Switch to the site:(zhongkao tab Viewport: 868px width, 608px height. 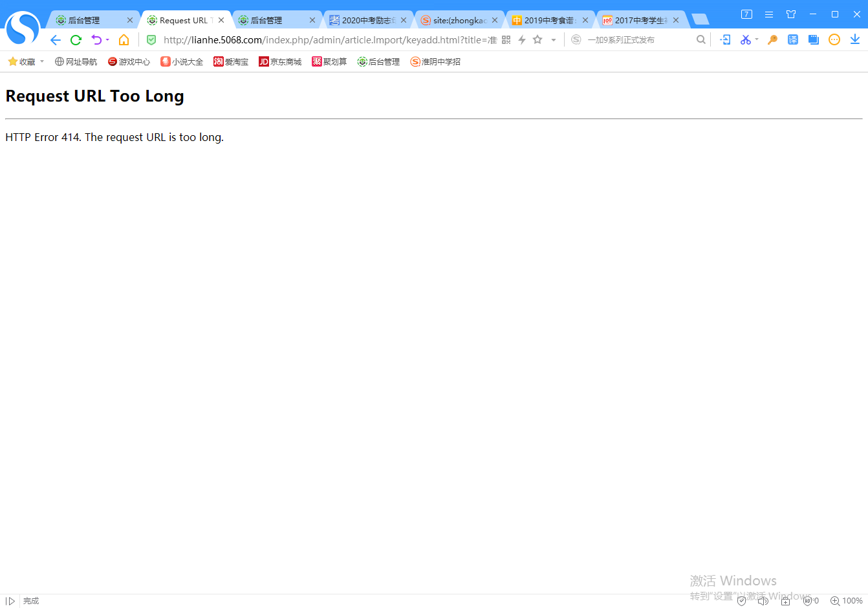(459, 21)
